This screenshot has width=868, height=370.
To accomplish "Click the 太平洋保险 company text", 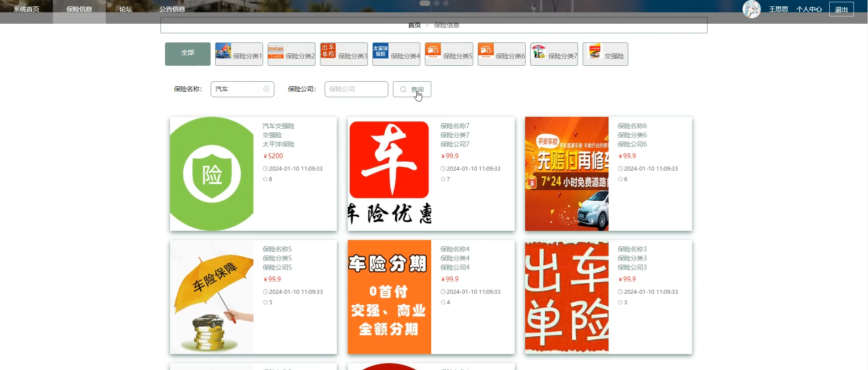I will pos(279,144).
